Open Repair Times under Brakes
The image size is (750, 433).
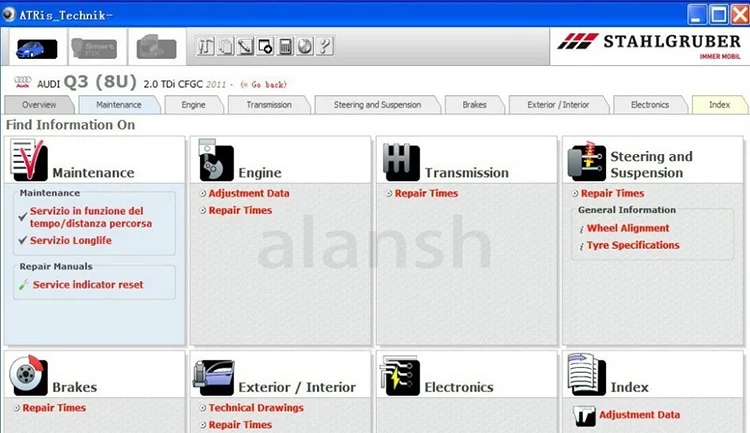pyautogui.click(x=54, y=408)
